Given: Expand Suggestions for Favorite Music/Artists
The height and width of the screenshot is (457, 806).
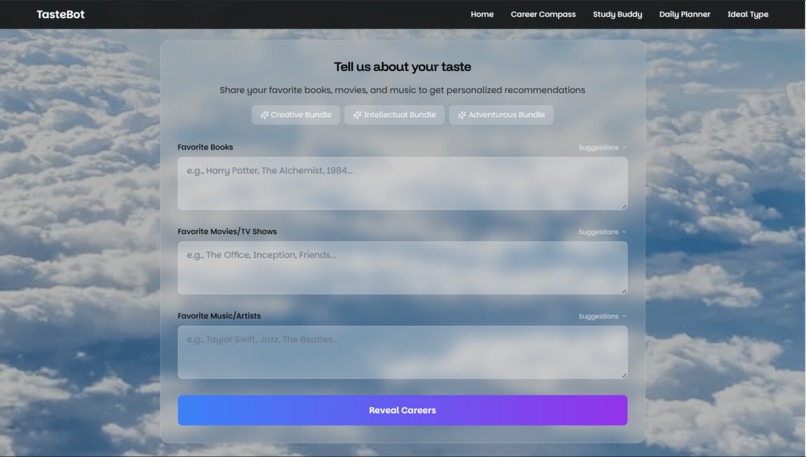Looking at the screenshot, I should 602,316.
